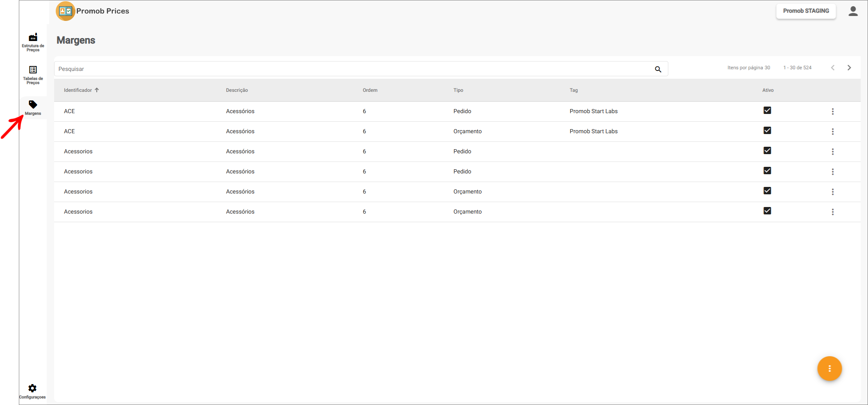Viewport: 868px width, 405px height.
Task: Click the Promob STAGING button
Action: [806, 11]
